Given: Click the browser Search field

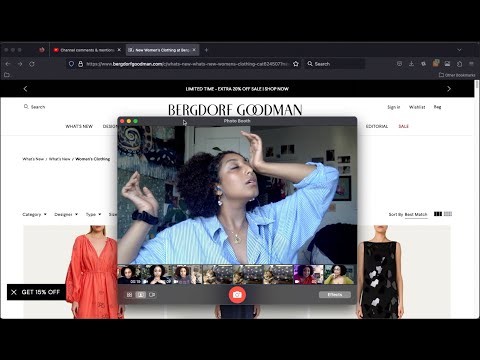Looking at the screenshot, I should (x=335, y=64).
